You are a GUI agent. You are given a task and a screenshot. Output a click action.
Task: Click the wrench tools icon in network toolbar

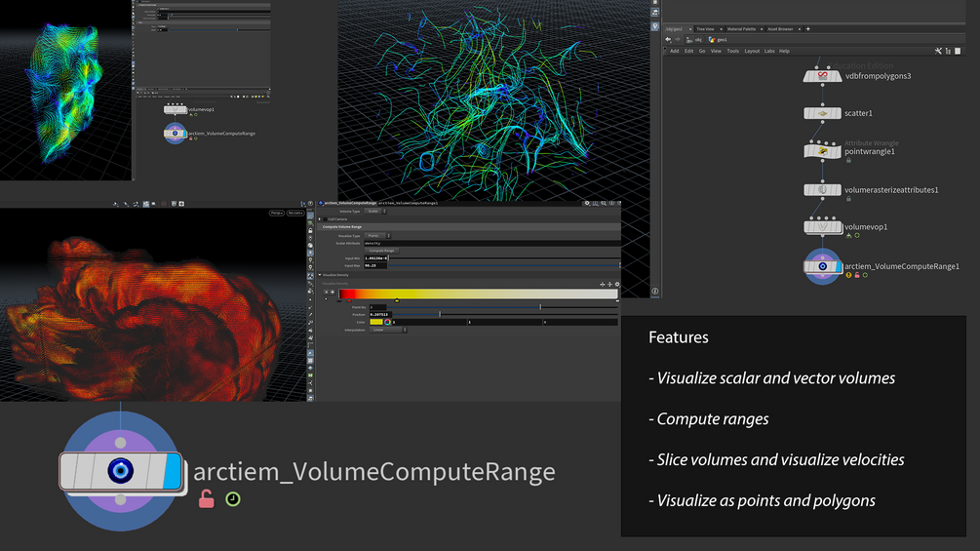(938, 52)
